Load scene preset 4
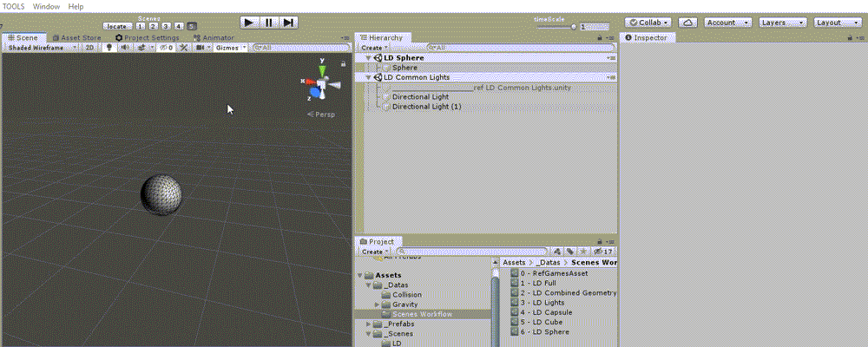The width and height of the screenshot is (868, 347). (178, 26)
